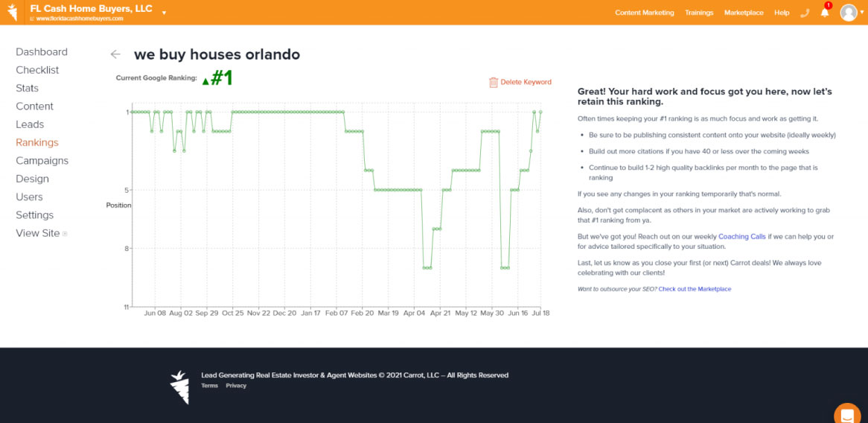The width and height of the screenshot is (868, 423).
Task: Open the Privacy footer link
Action: pos(236,386)
